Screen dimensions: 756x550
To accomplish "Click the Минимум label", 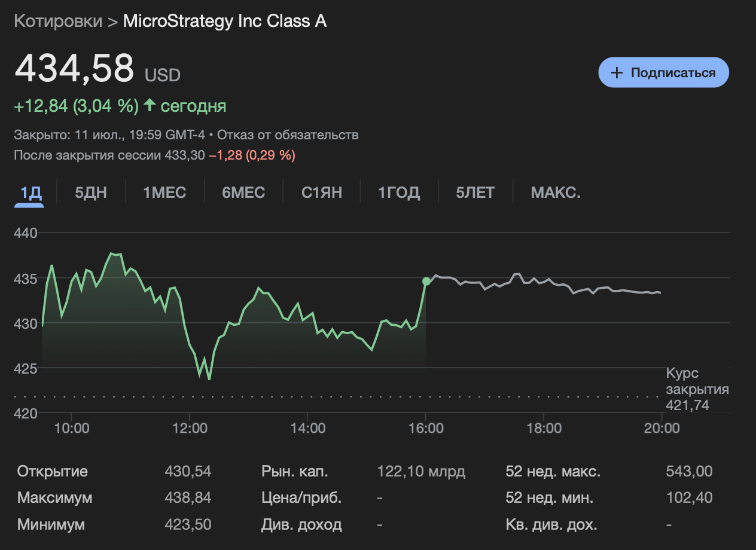I will click(51, 524).
